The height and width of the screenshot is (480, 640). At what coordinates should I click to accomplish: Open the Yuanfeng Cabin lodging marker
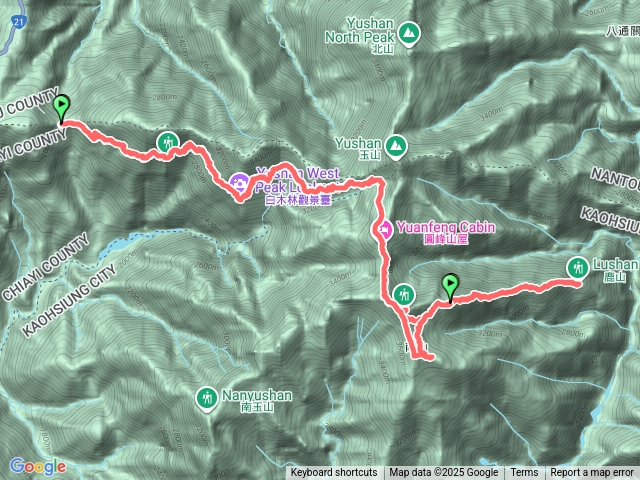382,231
